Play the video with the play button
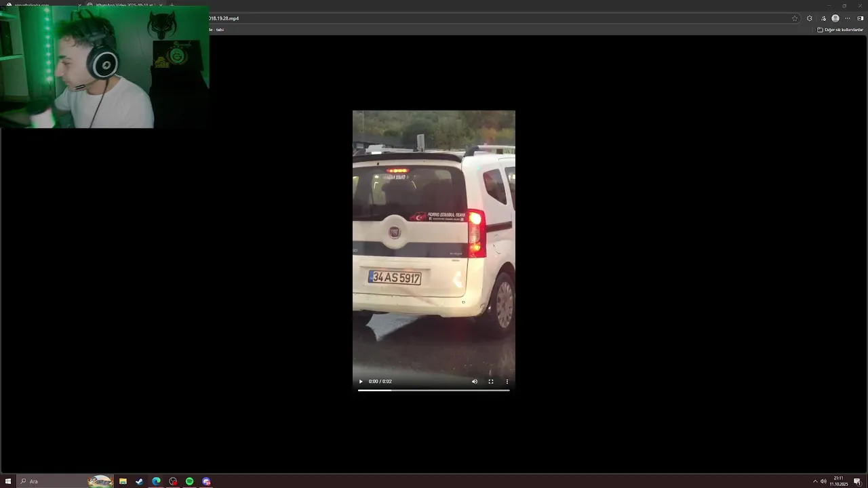The width and height of the screenshot is (868, 488). tap(361, 382)
